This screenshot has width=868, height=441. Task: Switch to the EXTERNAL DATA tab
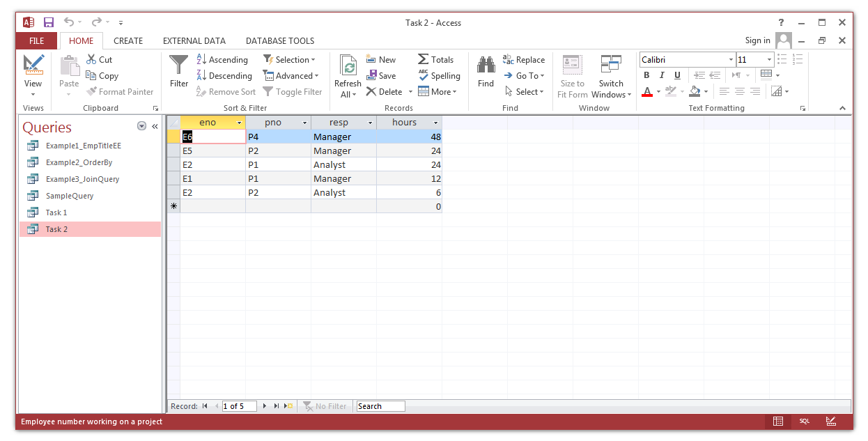[194, 41]
